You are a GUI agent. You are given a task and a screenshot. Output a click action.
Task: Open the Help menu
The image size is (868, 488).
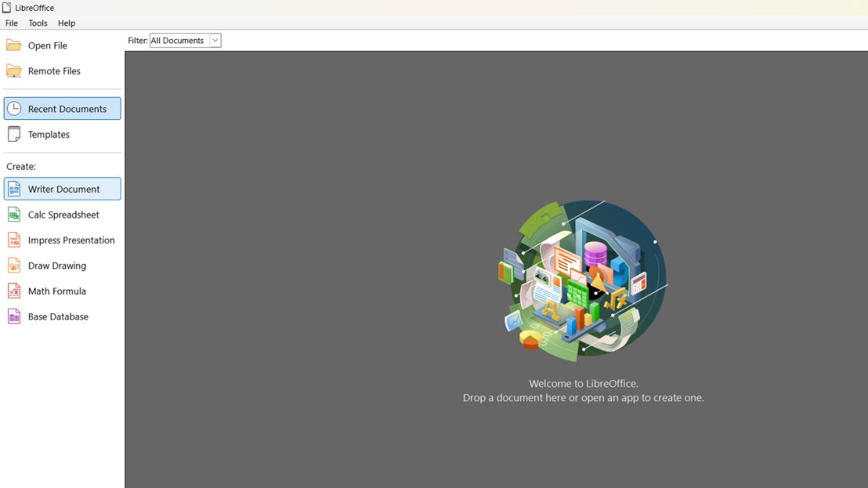point(67,23)
